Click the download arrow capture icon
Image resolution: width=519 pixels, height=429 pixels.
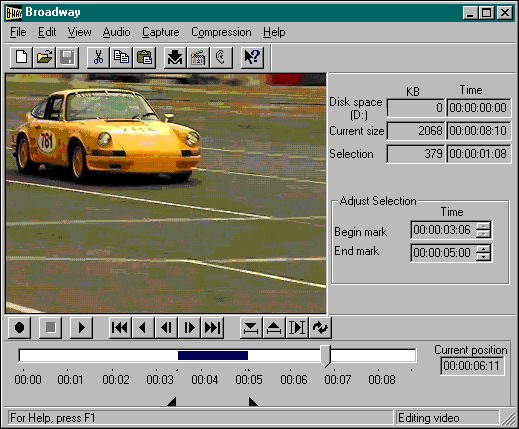pos(175,58)
